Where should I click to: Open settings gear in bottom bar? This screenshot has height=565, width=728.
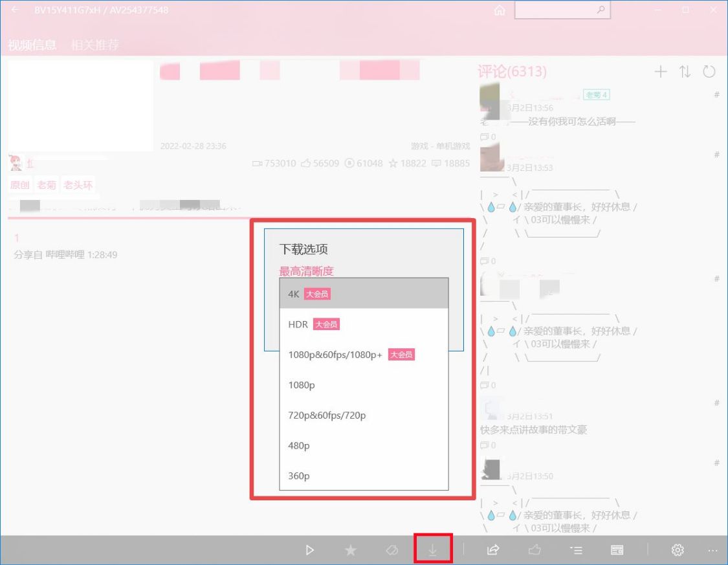678,550
